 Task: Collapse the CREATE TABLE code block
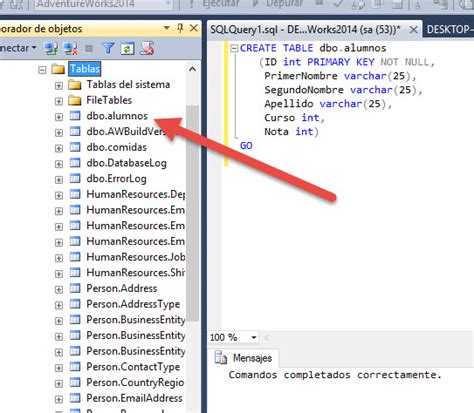[234, 49]
